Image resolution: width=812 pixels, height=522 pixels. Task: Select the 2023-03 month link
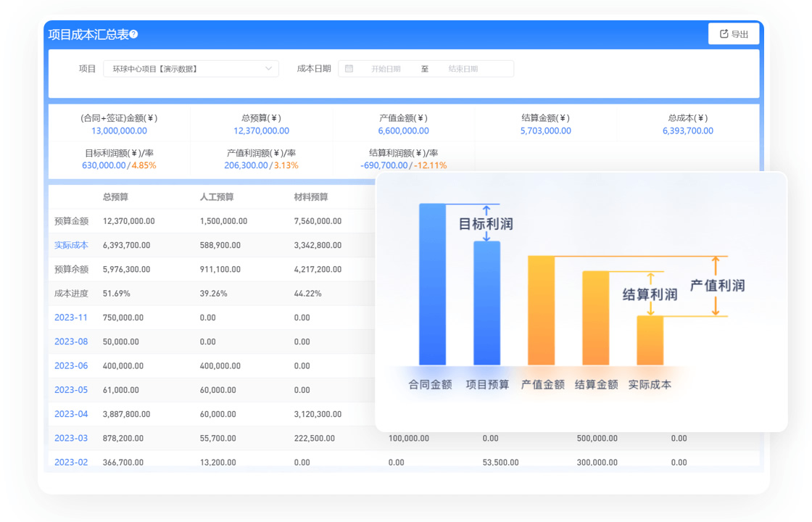pyautogui.click(x=71, y=438)
